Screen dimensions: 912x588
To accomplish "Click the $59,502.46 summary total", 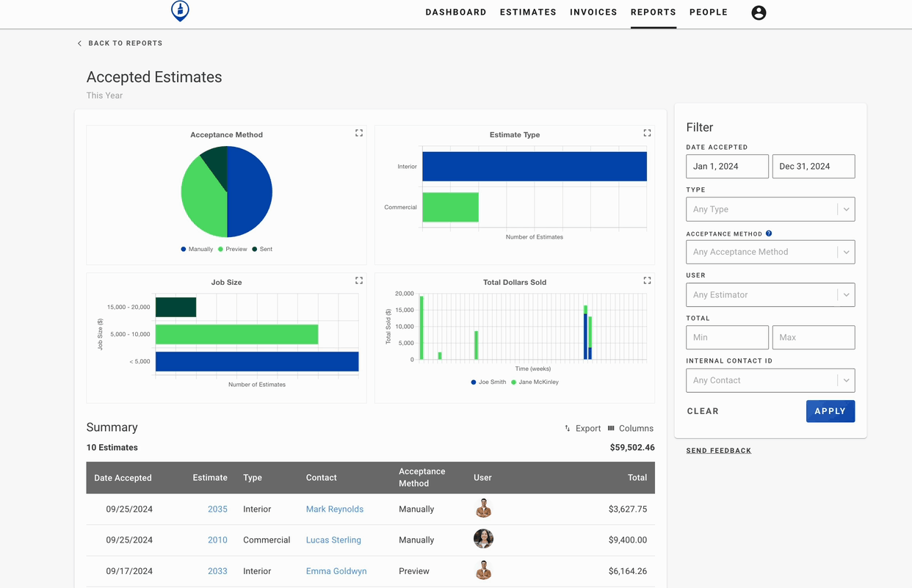I will click(x=632, y=447).
